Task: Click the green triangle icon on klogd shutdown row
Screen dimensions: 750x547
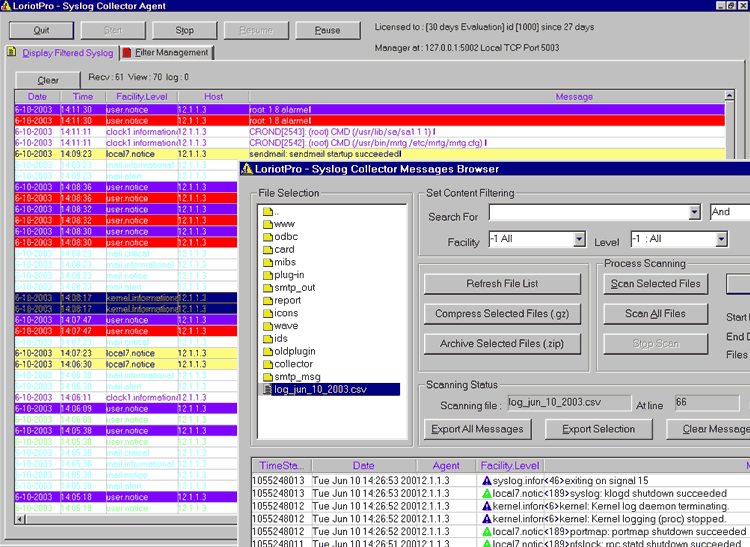Action: click(486, 493)
